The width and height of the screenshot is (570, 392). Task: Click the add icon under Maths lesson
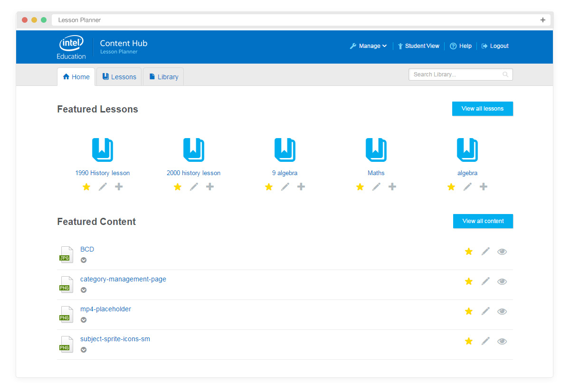(x=392, y=187)
